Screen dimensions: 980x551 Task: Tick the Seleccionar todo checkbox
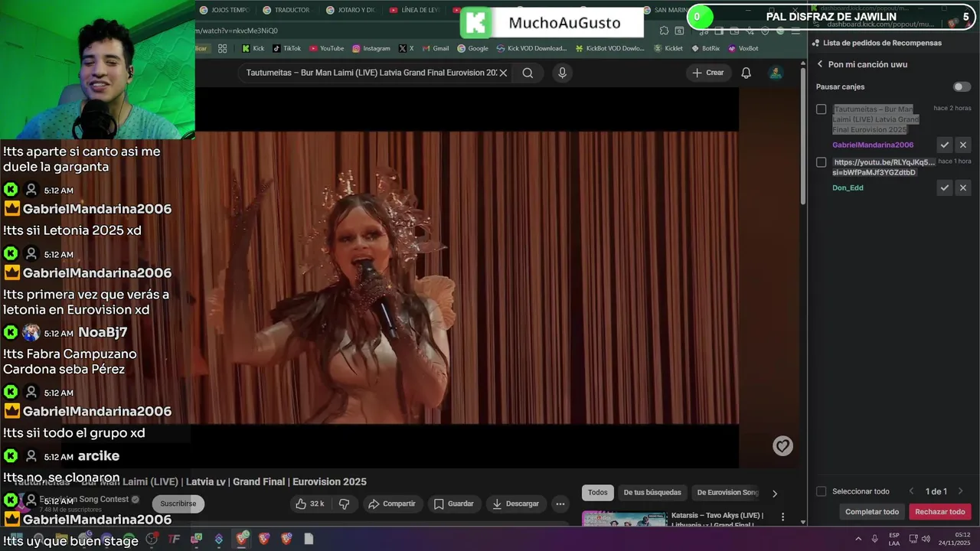(821, 491)
